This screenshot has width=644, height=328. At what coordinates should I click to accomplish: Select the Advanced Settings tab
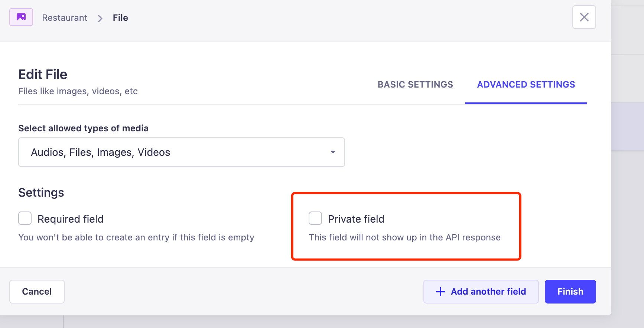pyautogui.click(x=526, y=85)
